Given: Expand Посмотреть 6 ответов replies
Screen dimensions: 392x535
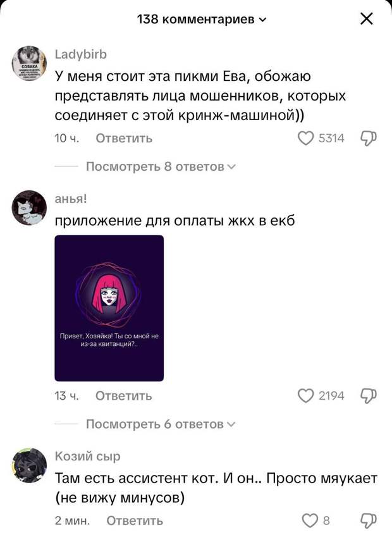Looking at the screenshot, I should tap(161, 424).
